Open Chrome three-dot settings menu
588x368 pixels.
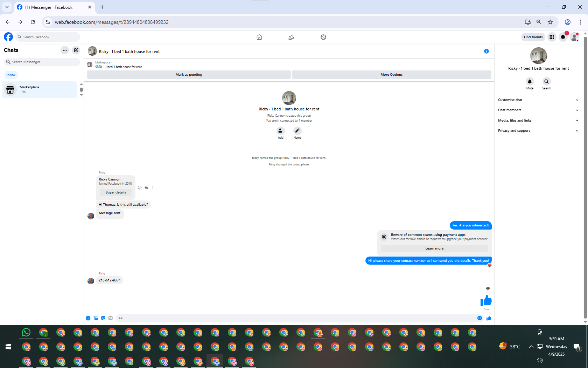click(580, 22)
